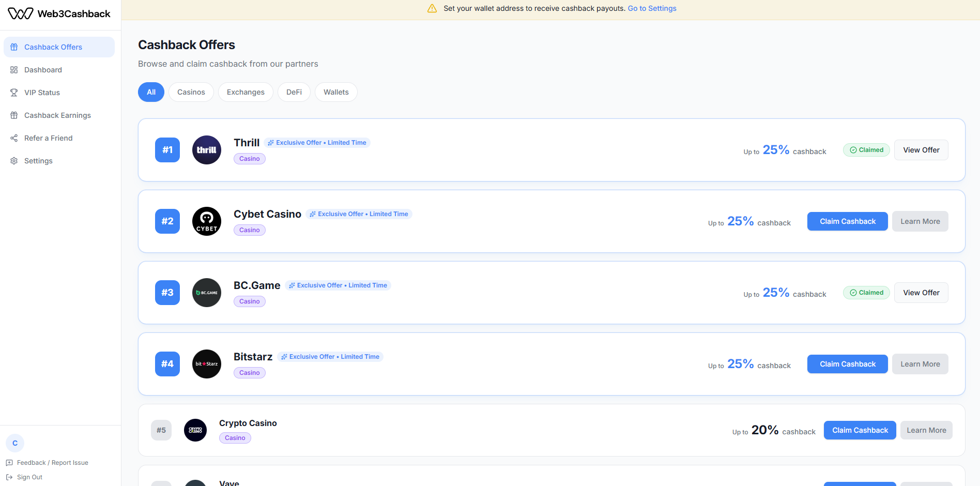Image resolution: width=980 pixels, height=486 pixels.
Task: Open Cashback Offers in sidebar
Action: pos(59,47)
